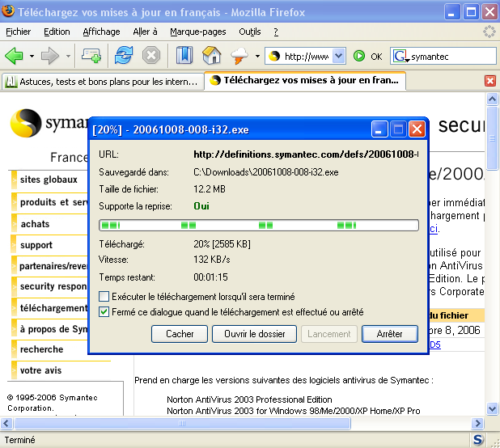
Task: Open the recherche navigation link
Action: [x=41, y=349]
